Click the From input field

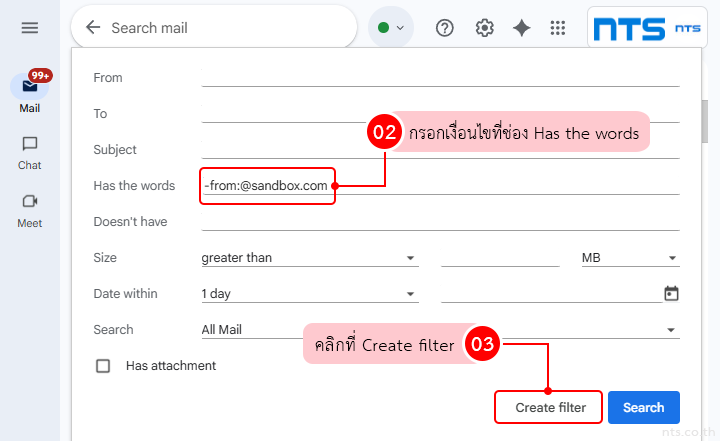440,78
